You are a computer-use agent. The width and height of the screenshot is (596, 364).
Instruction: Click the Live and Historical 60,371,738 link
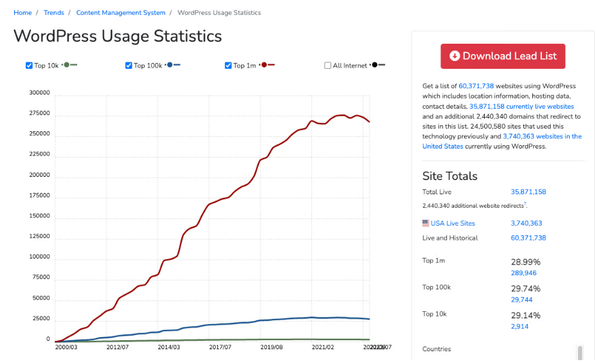(x=528, y=238)
